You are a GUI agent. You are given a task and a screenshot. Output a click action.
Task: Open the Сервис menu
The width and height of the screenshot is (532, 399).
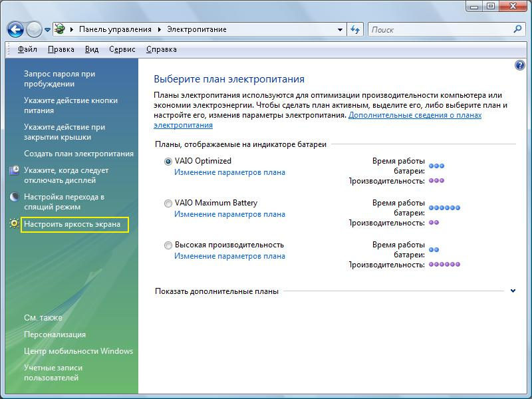click(x=122, y=49)
